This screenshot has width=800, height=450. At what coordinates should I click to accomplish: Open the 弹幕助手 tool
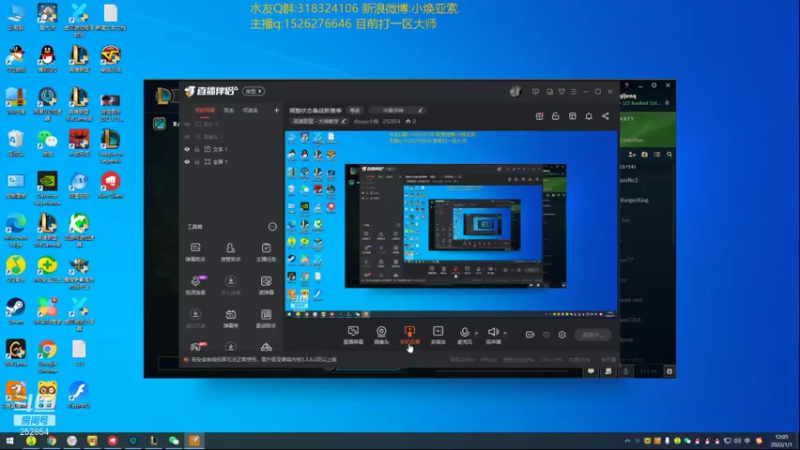(x=195, y=252)
